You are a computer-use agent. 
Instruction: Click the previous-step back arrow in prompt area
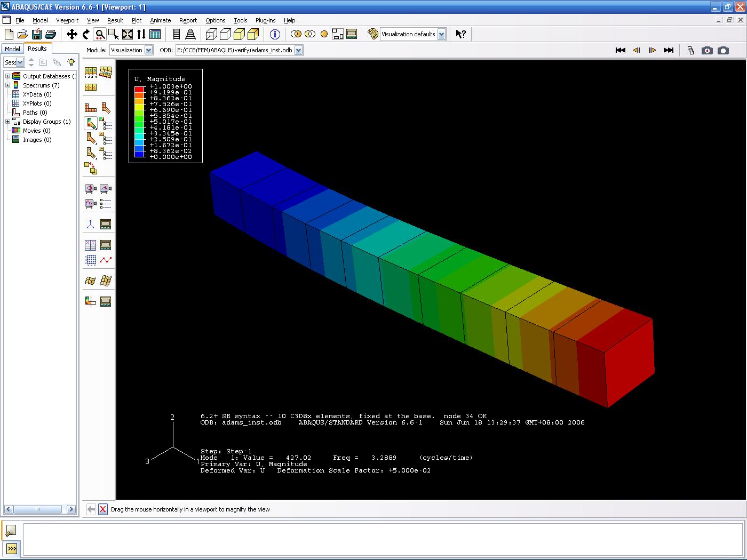91,509
